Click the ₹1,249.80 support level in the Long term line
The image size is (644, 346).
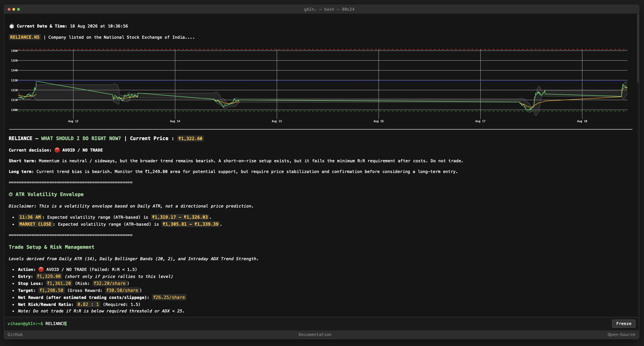pyautogui.click(x=156, y=172)
